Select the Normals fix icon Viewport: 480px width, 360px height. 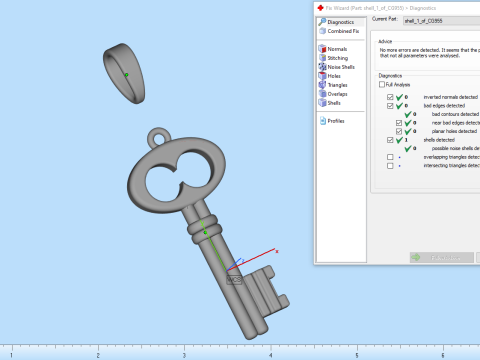[322, 49]
